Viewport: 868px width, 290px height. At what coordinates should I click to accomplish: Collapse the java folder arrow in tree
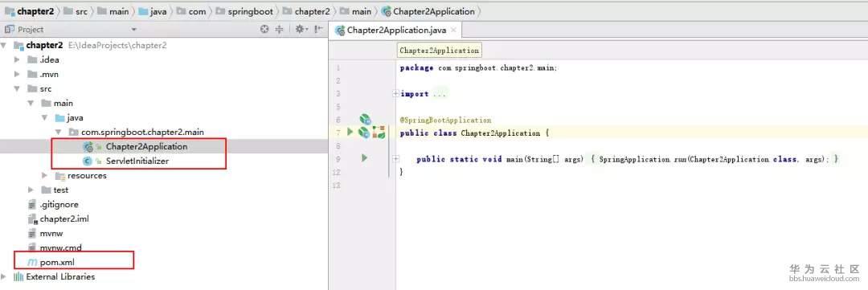(44, 118)
